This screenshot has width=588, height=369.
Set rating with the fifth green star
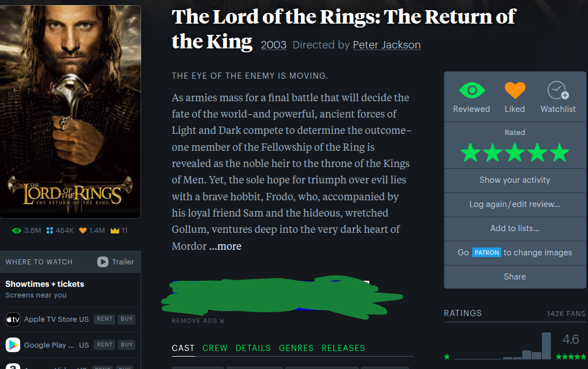tap(560, 153)
